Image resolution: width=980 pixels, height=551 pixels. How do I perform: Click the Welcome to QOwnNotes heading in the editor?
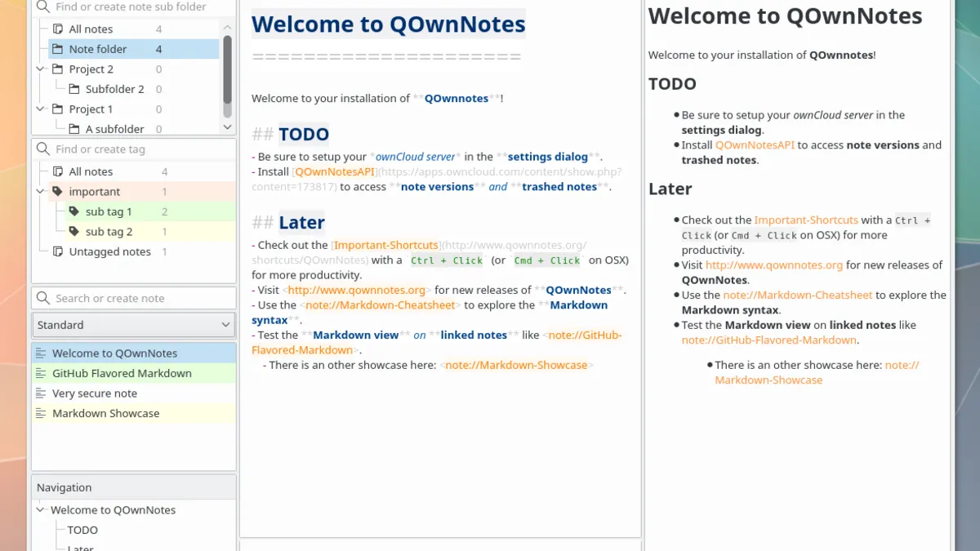click(x=388, y=24)
